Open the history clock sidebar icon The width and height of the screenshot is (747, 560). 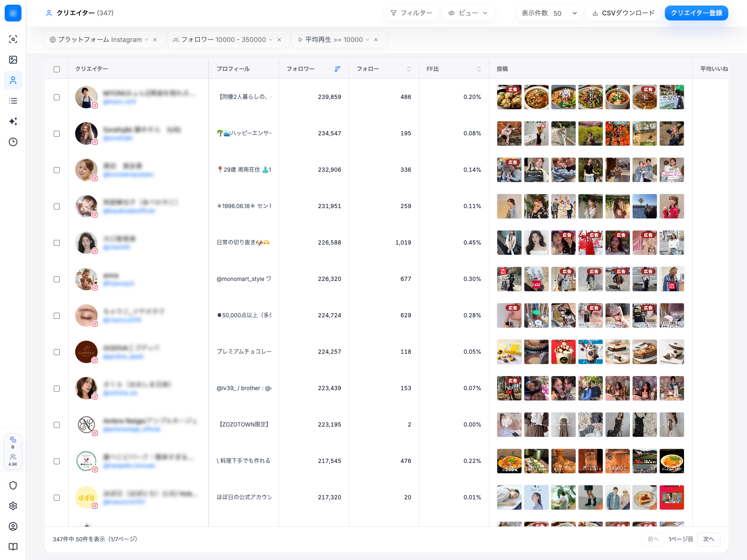13,142
